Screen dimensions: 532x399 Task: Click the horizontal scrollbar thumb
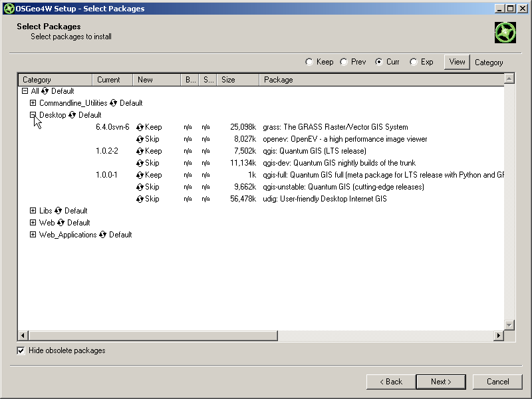point(153,336)
